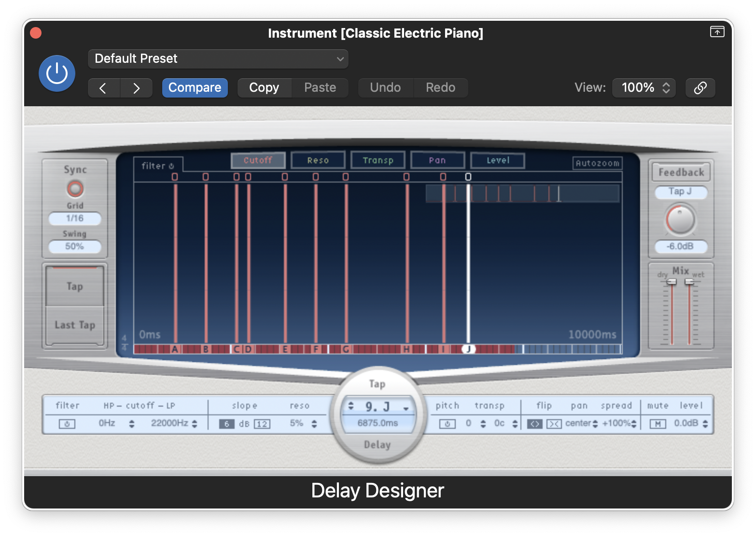Image resolution: width=756 pixels, height=537 pixels.
Task: Select the Level display tab
Action: click(498, 160)
